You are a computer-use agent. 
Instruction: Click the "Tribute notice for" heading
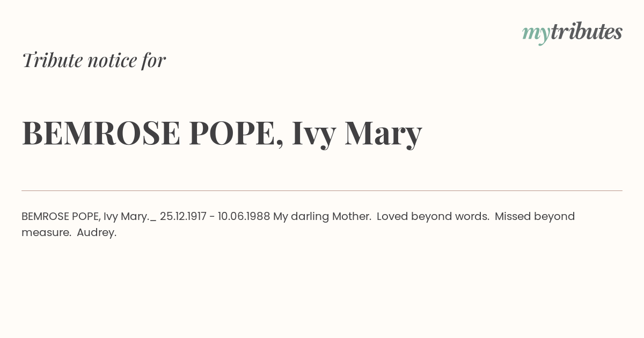(x=94, y=60)
